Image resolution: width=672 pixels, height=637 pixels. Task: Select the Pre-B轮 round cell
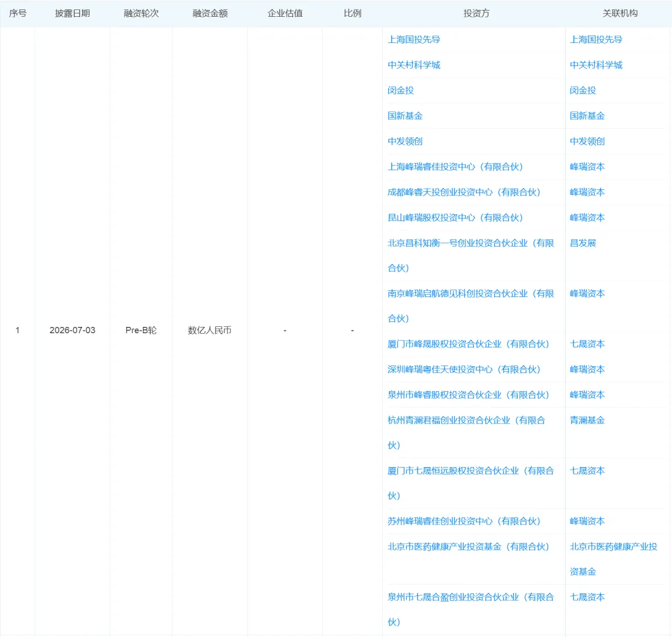[x=141, y=330]
